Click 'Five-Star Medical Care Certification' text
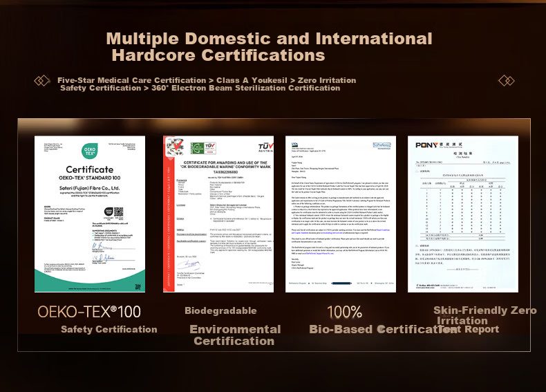Viewport: 546px width, 392px height. pos(131,80)
